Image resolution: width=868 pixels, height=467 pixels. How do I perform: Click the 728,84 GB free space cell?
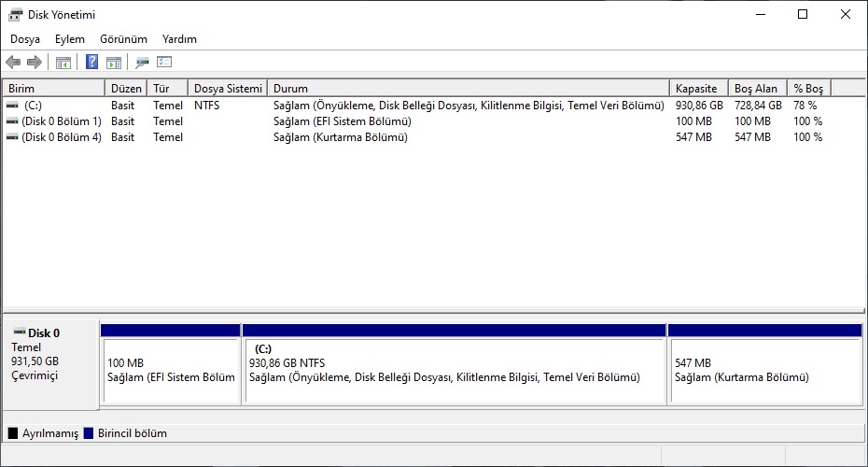pos(758,106)
